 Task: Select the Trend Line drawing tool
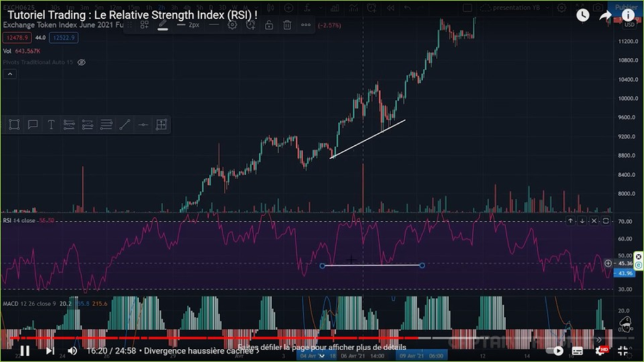click(x=125, y=124)
